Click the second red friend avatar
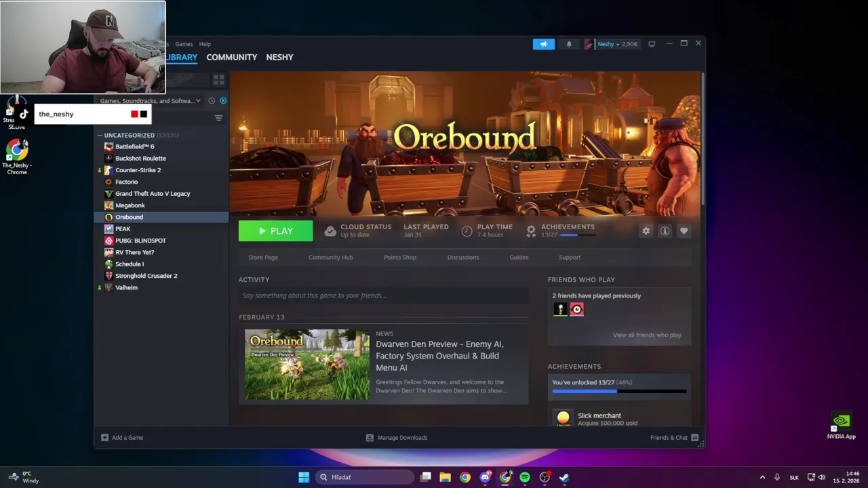This screenshot has height=488, width=868. [577, 309]
